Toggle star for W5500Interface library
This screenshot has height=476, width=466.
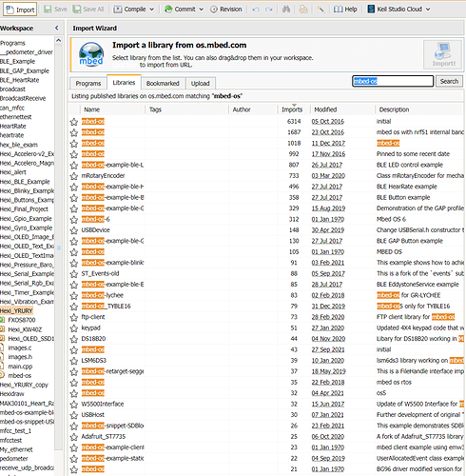click(74, 404)
